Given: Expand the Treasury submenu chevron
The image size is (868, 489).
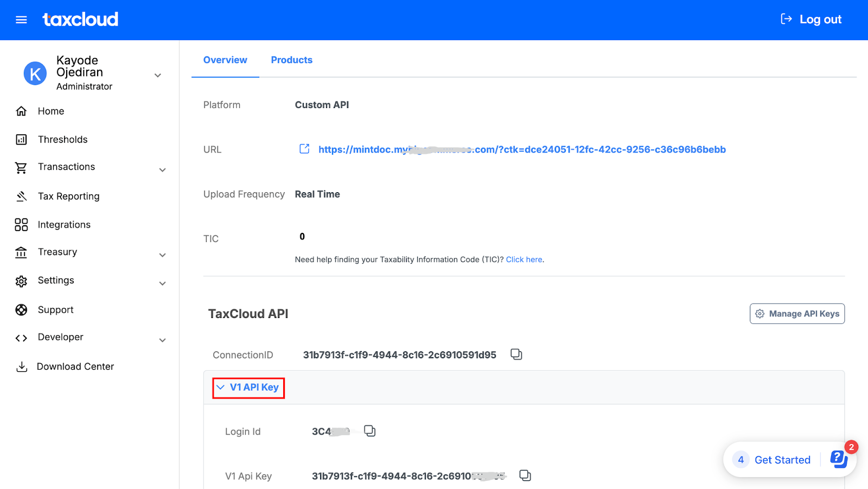Looking at the screenshot, I should tap(162, 255).
